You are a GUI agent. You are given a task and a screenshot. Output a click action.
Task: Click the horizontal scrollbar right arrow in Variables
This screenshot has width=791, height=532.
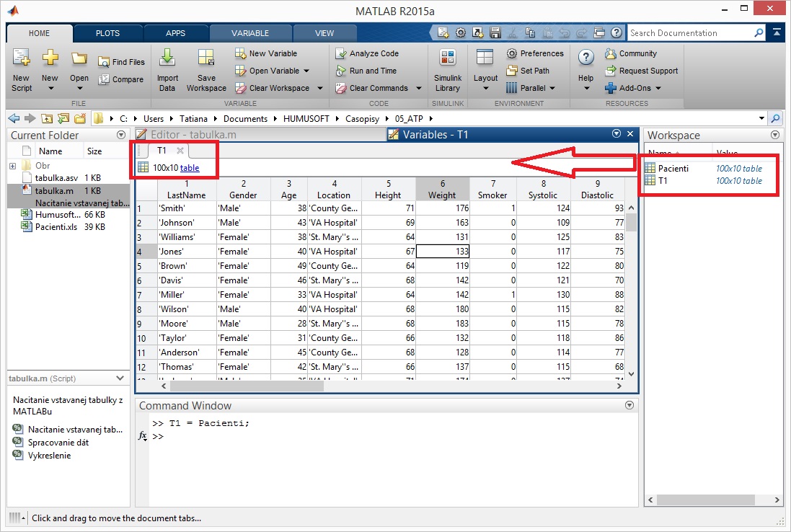point(619,386)
